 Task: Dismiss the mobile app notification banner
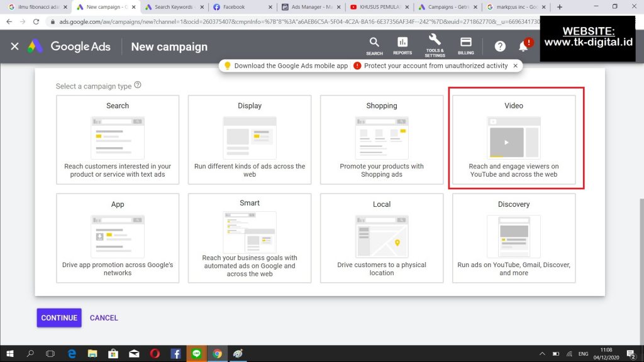tap(516, 65)
